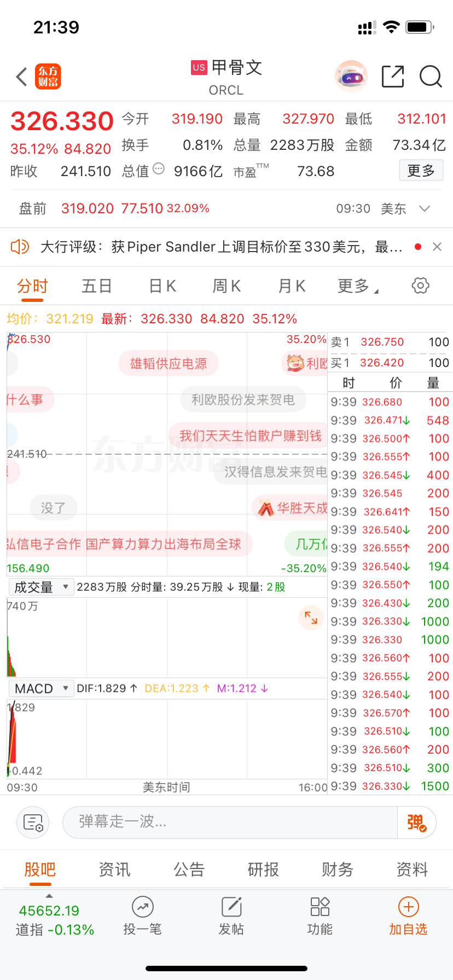This screenshot has height=980, width=453.
Task: Open the 成交量 indicator dropdown
Action: 41,587
